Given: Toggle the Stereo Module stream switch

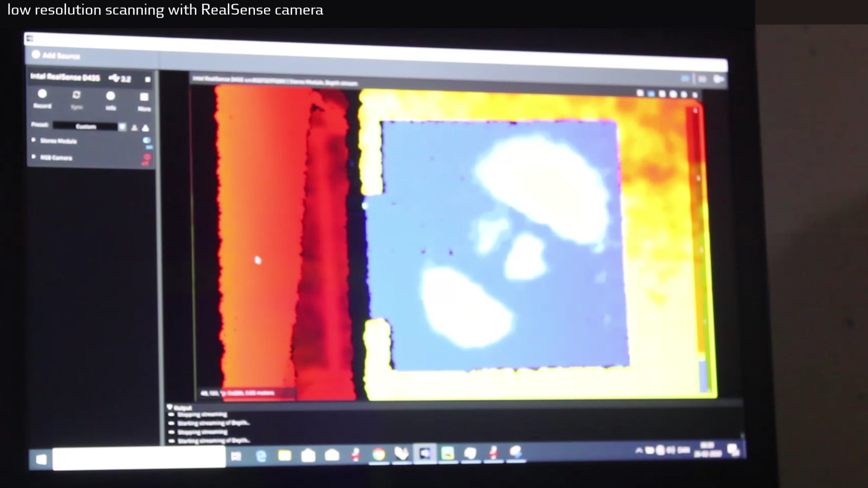Looking at the screenshot, I should pos(147,140).
